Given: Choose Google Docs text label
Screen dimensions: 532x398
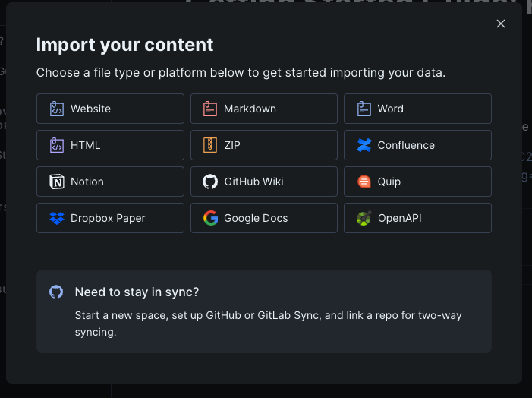Looking at the screenshot, I should (x=256, y=218).
